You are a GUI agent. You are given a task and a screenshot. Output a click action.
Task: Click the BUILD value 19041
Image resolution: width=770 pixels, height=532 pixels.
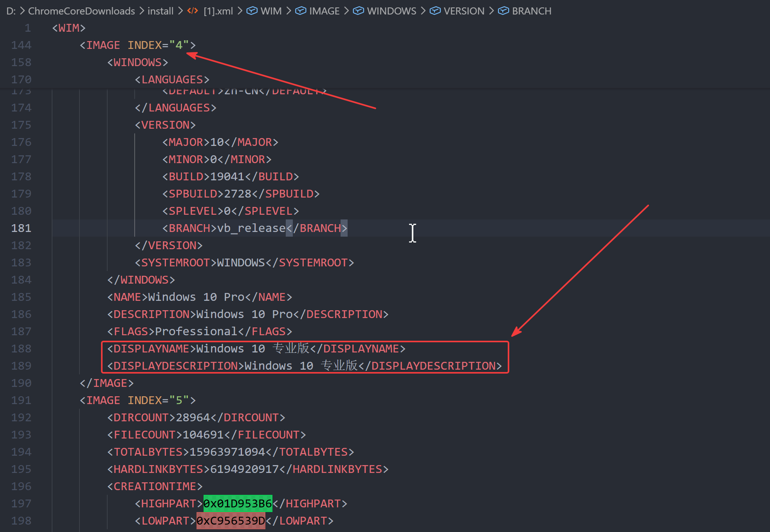pyautogui.click(x=227, y=177)
